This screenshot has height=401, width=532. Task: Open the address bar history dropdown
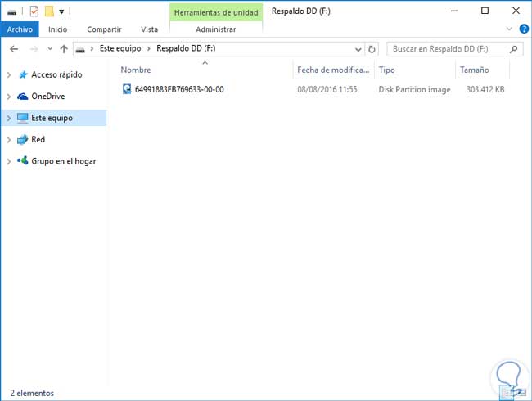tap(358, 50)
